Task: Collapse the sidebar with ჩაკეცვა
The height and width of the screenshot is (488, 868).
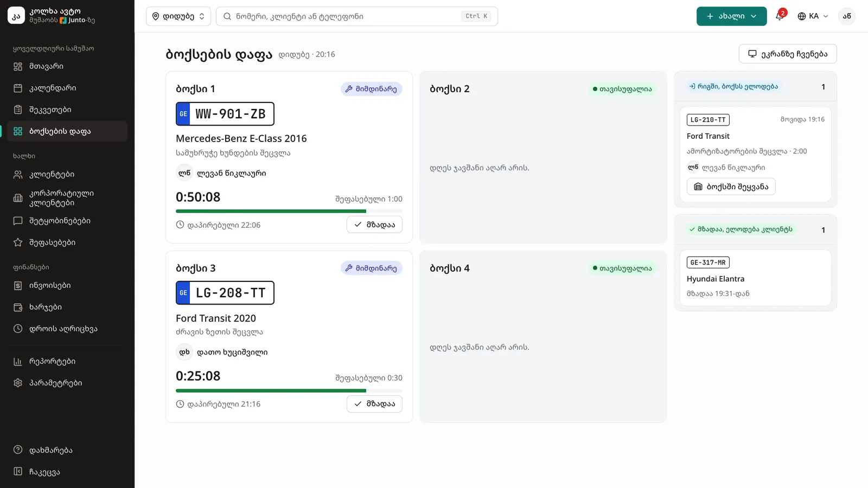Action: pyautogui.click(x=67, y=472)
